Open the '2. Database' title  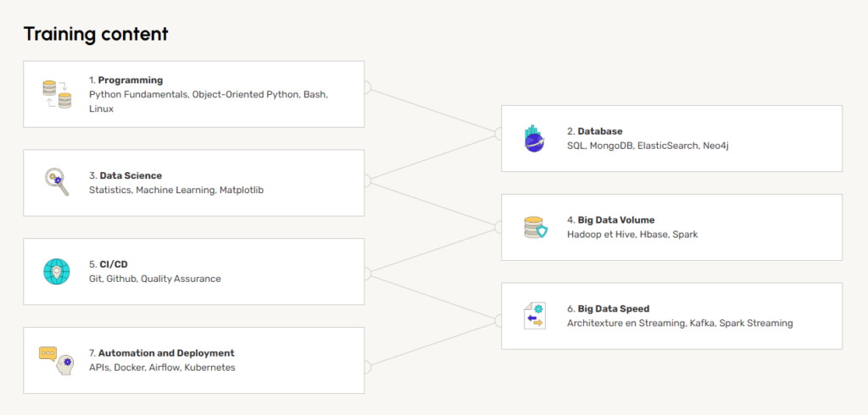click(x=594, y=131)
